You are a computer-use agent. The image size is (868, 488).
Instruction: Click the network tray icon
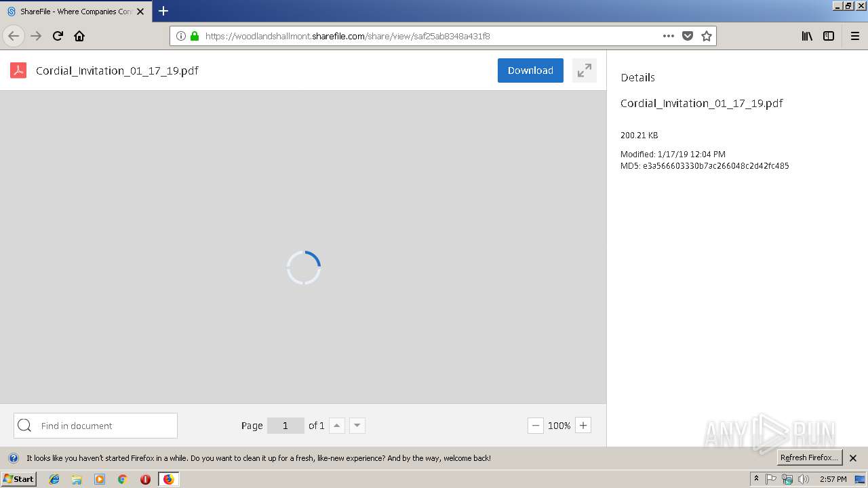point(787,479)
